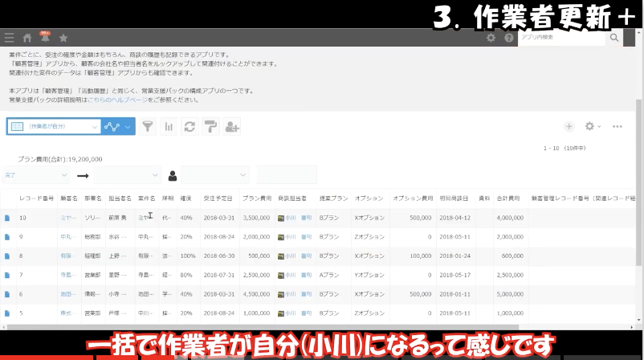Open app settings gear menu
Screen dimensions: 644x360
click(593, 127)
